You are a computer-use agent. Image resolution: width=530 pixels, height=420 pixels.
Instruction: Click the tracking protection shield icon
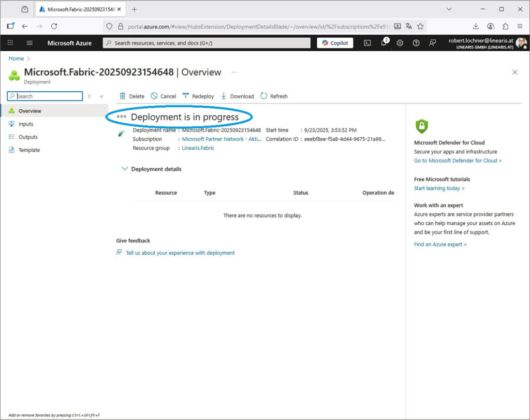point(109,26)
